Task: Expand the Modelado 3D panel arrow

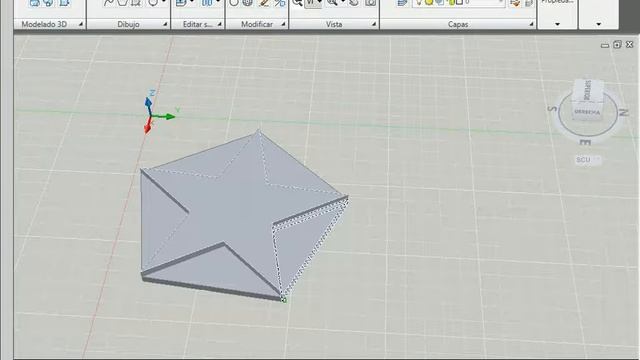Action: (x=81, y=24)
